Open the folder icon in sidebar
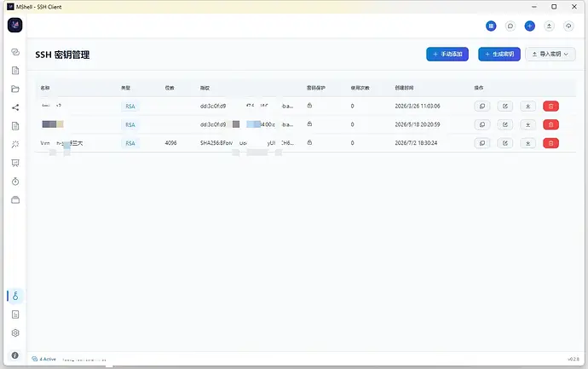 tap(15, 89)
